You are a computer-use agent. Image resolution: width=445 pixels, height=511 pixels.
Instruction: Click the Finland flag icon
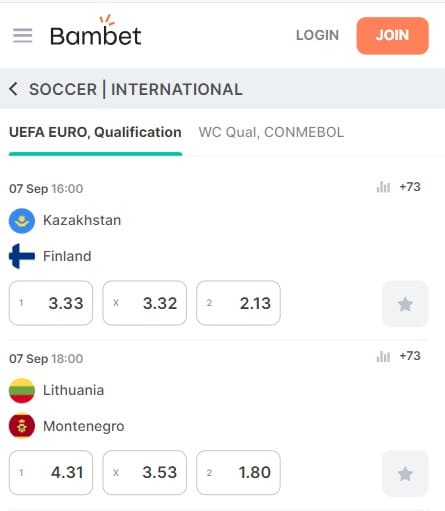[x=22, y=256]
